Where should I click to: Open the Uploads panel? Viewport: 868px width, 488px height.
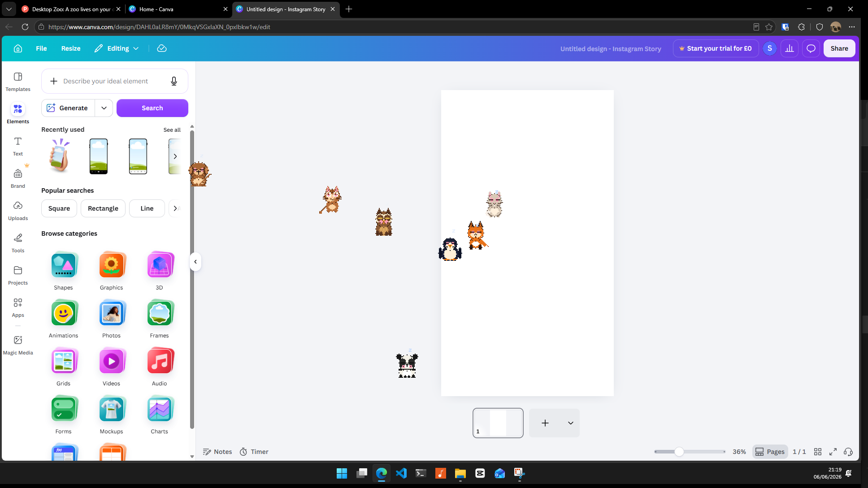pos(18,211)
